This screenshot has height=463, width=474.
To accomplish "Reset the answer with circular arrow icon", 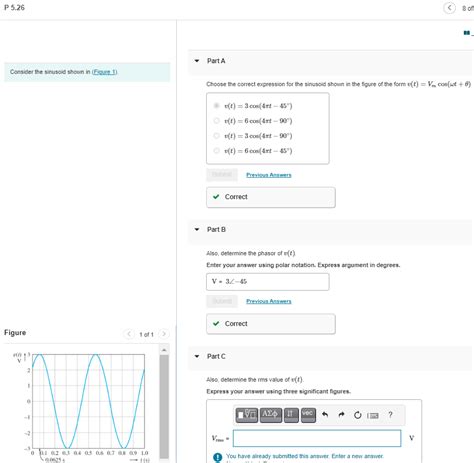I will click(358, 415).
